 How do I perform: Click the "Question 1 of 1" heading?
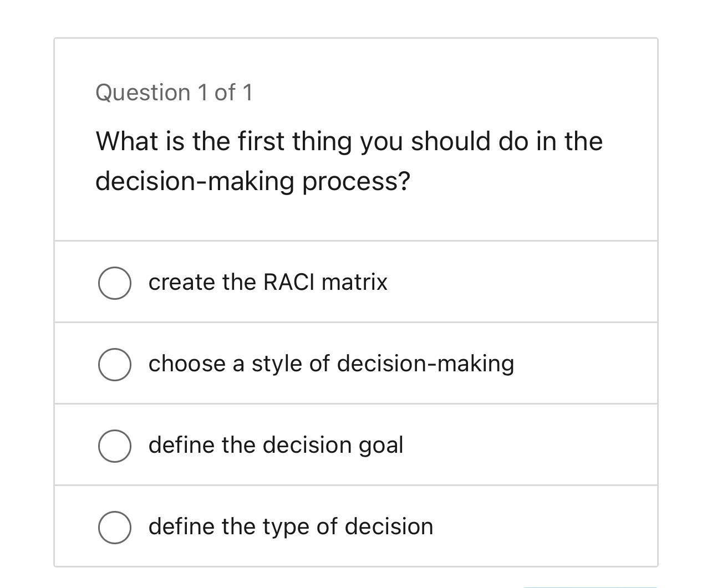[174, 93]
